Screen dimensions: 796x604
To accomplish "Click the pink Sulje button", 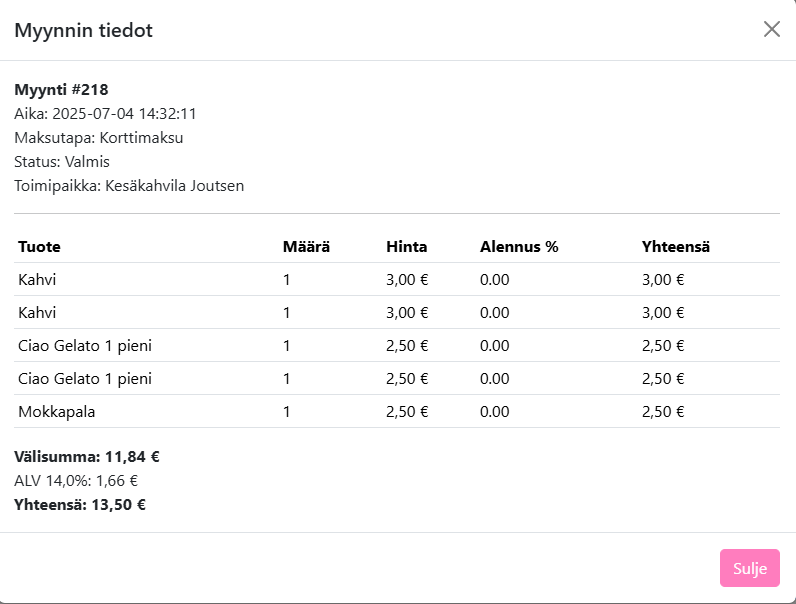I will click(x=749, y=568).
